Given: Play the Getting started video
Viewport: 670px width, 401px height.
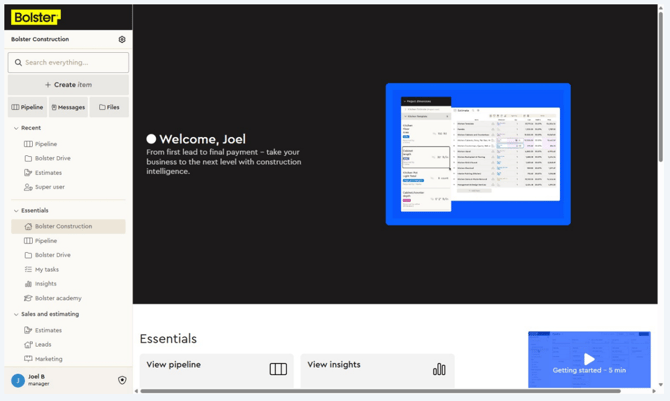Looking at the screenshot, I should [589, 358].
